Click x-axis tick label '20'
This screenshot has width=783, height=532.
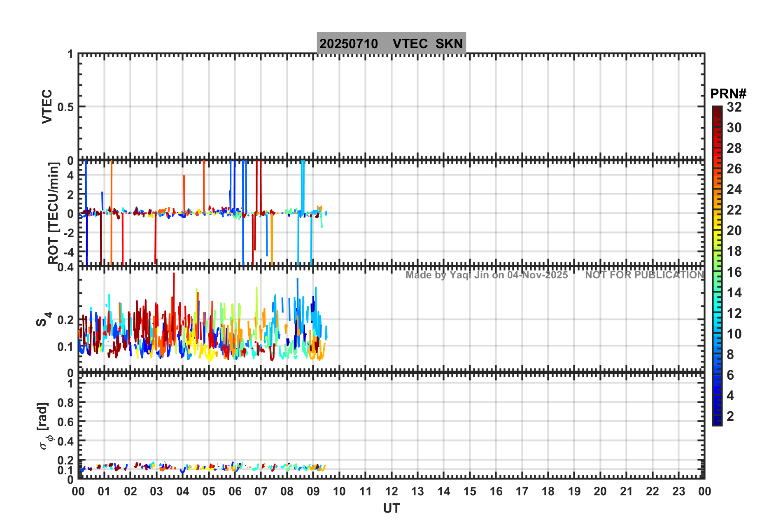click(600, 491)
